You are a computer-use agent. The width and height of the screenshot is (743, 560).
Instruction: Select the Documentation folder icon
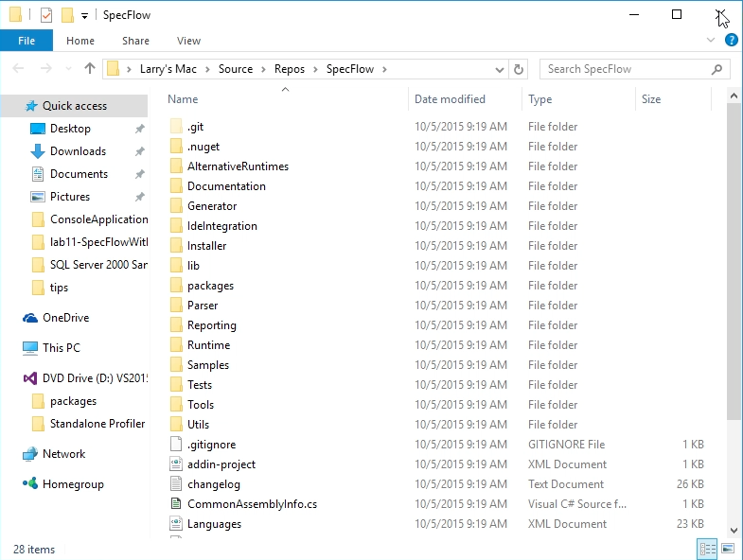click(x=176, y=186)
